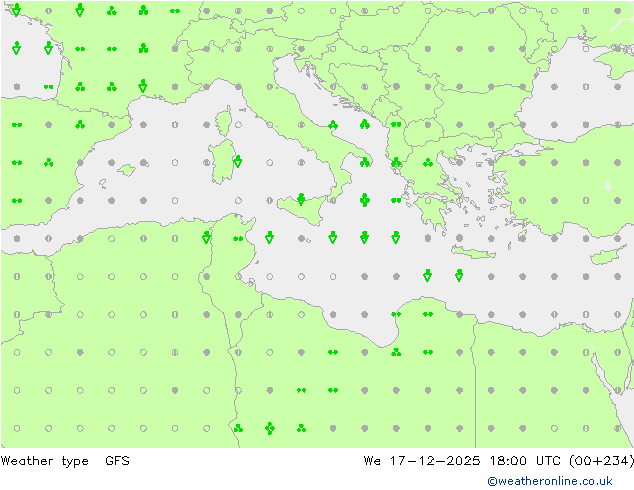
Task: Click the "We 17-12-2025 18:00 UTC (00+234)" timestamp
Action: coord(499,461)
